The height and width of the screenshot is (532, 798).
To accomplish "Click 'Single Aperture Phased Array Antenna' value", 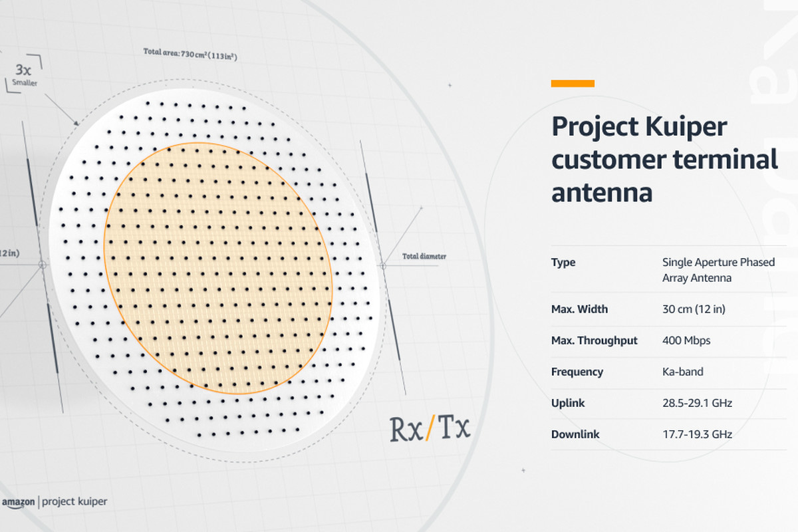I will point(718,270).
